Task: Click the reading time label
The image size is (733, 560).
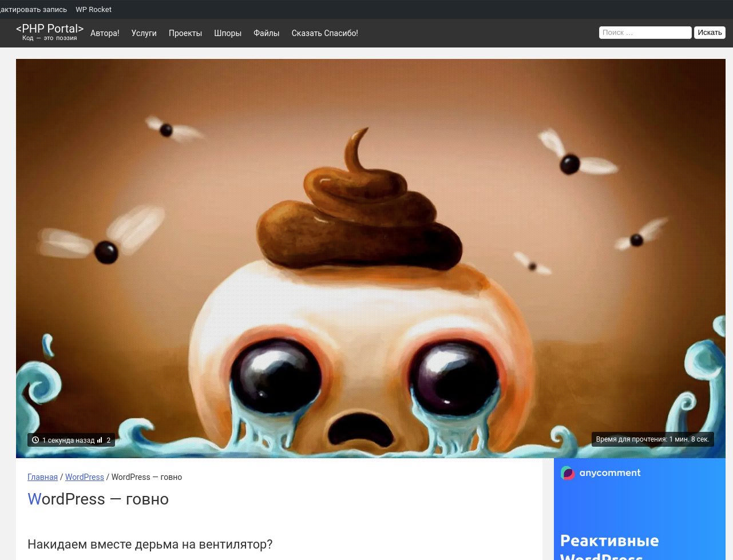Action: tap(652, 439)
